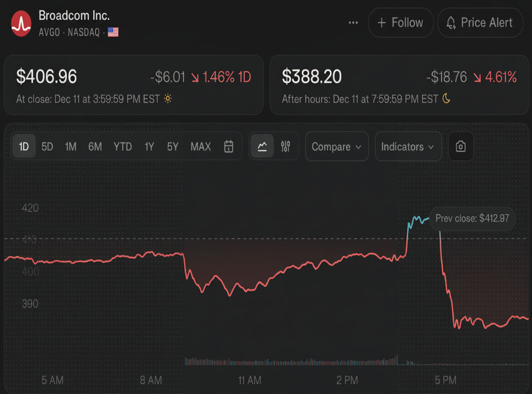The width and height of the screenshot is (532, 394).
Task: Click the Broadcom logo icon
Action: pos(21,23)
